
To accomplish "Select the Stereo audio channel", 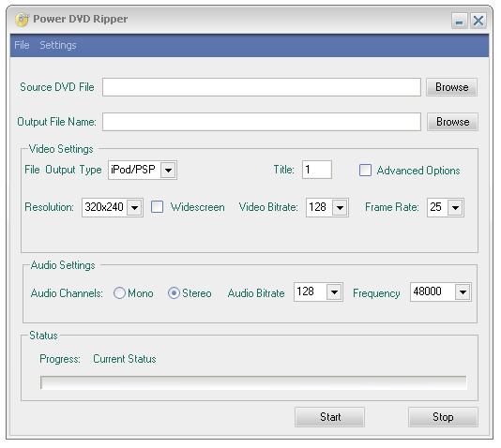I will point(174,293).
